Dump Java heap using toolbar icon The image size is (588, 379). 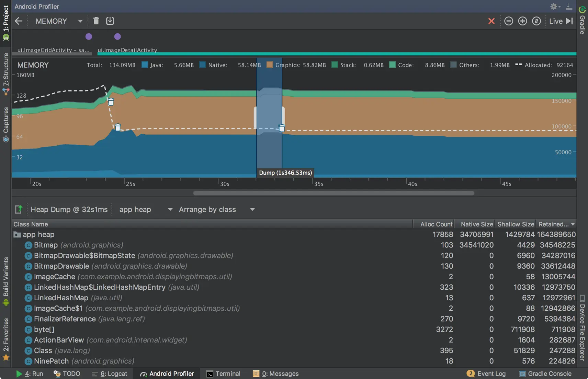pyautogui.click(x=110, y=21)
